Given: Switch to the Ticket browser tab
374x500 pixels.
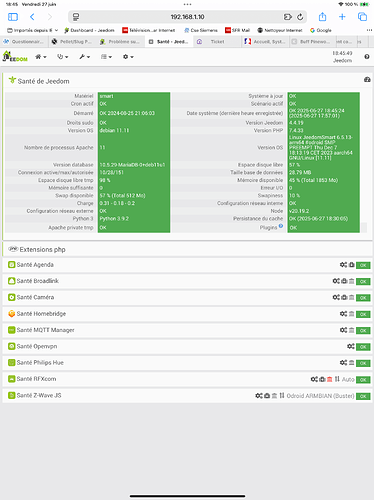Looking at the screenshot, I should [217, 42].
